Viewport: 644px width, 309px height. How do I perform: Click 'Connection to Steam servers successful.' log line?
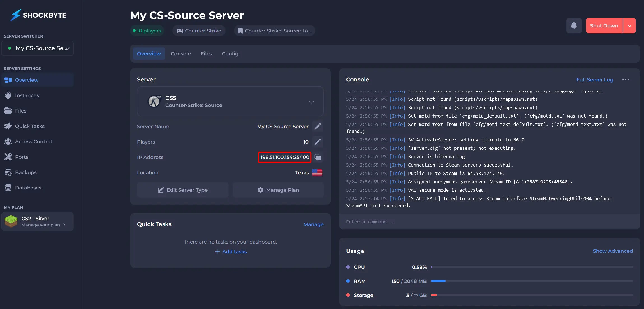pos(460,165)
